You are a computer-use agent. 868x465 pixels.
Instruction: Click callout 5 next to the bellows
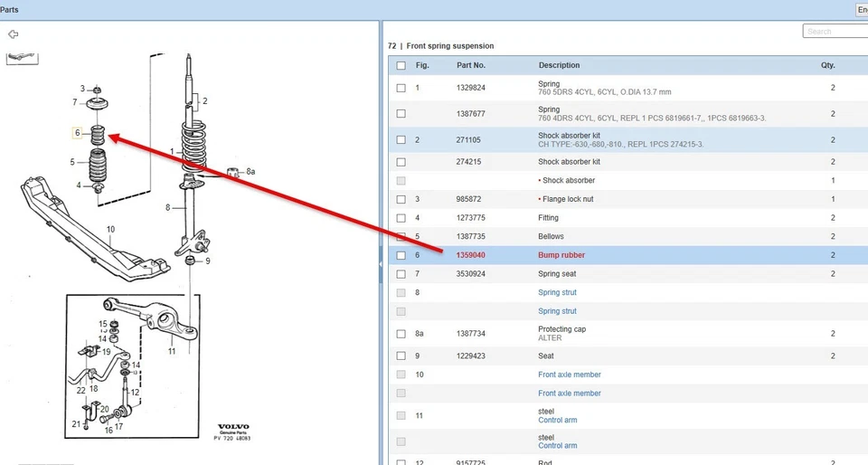tap(72, 162)
